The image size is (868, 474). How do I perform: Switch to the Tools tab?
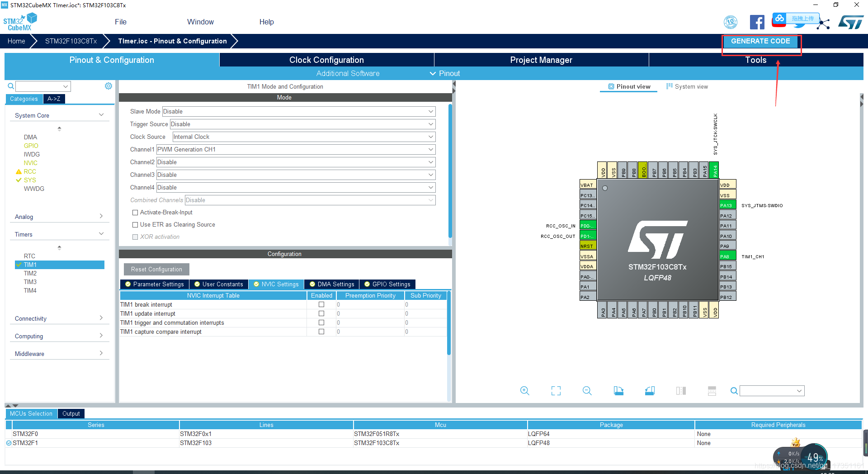click(x=756, y=60)
